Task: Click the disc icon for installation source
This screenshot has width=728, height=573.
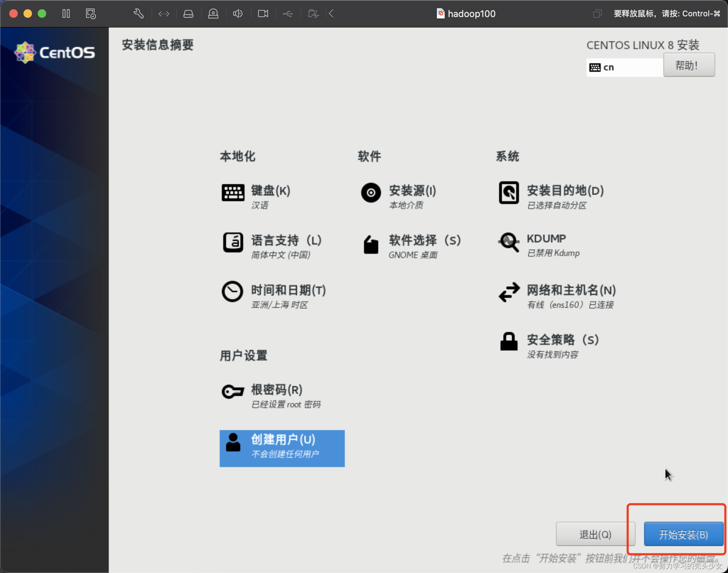Action: (371, 193)
